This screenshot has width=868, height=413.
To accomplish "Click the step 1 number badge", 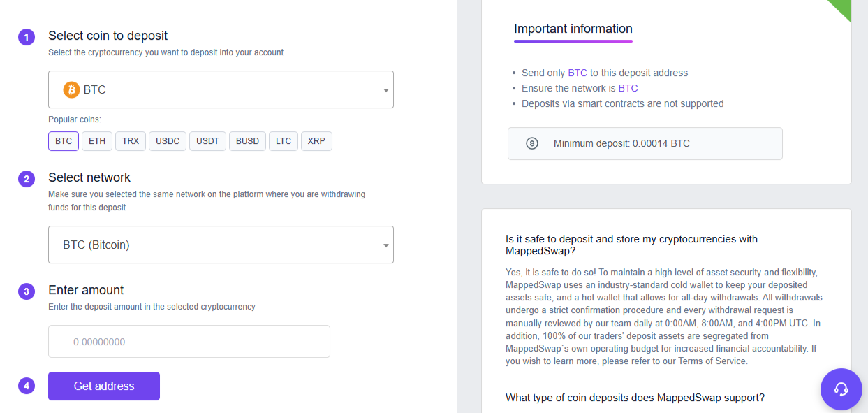I will pos(27,37).
